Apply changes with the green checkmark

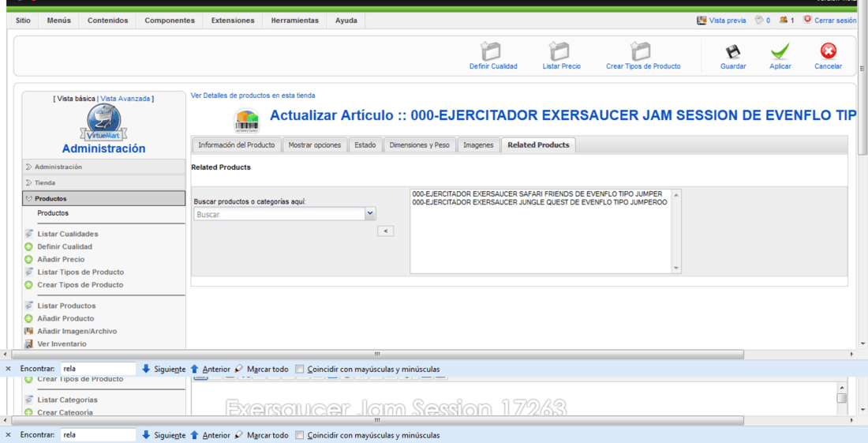pos(780,51)
